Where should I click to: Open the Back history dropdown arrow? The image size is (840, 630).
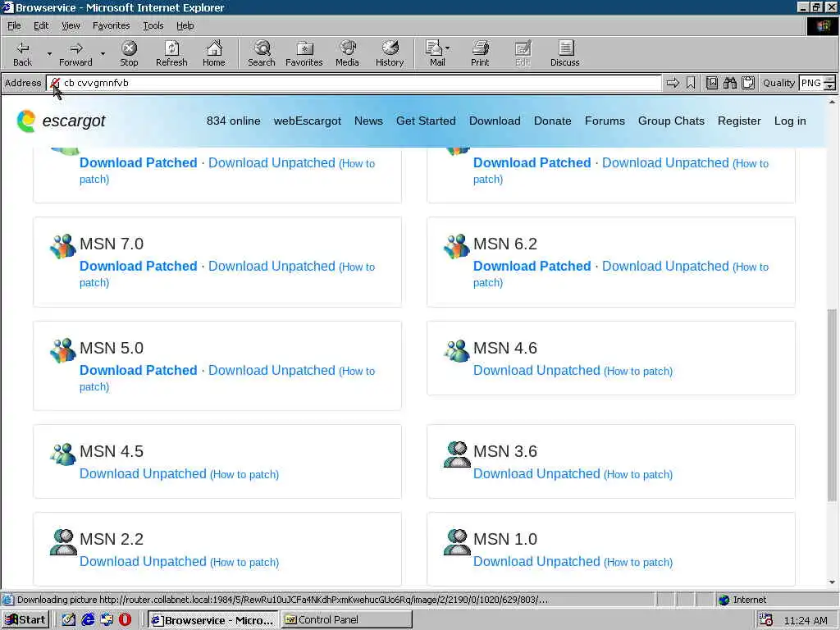point(49,53)
